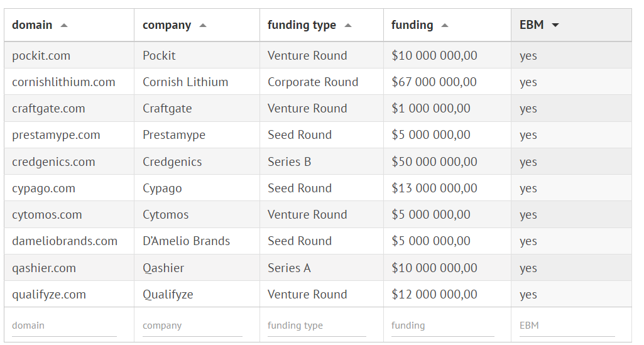
Task: Select the pockit.com domain cell
Action: pos(41,55)
